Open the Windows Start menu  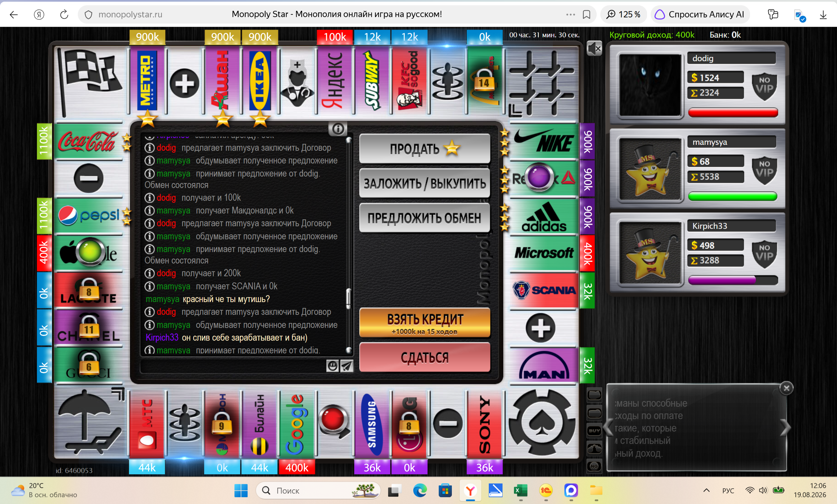click(241, 490)
